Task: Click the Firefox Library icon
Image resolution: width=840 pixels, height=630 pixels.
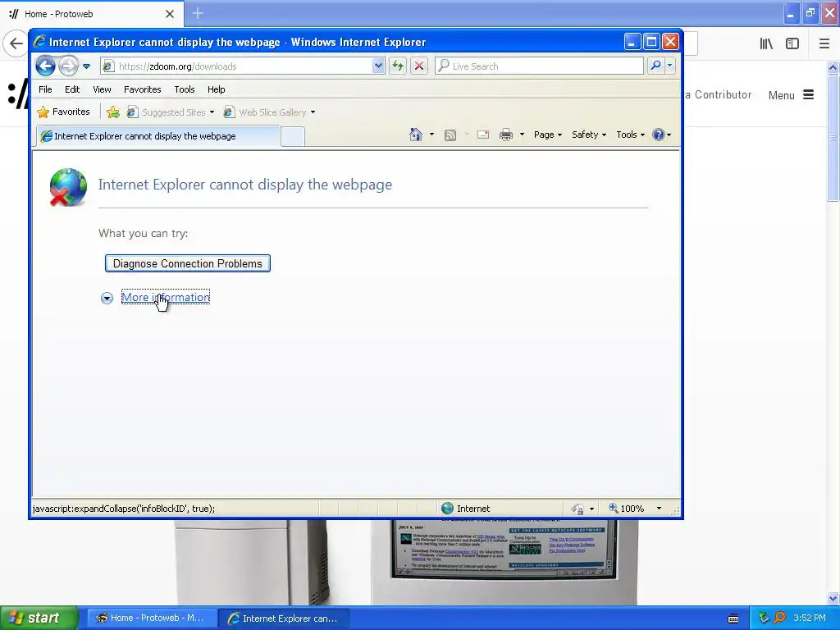Action: tap(766, 44)
